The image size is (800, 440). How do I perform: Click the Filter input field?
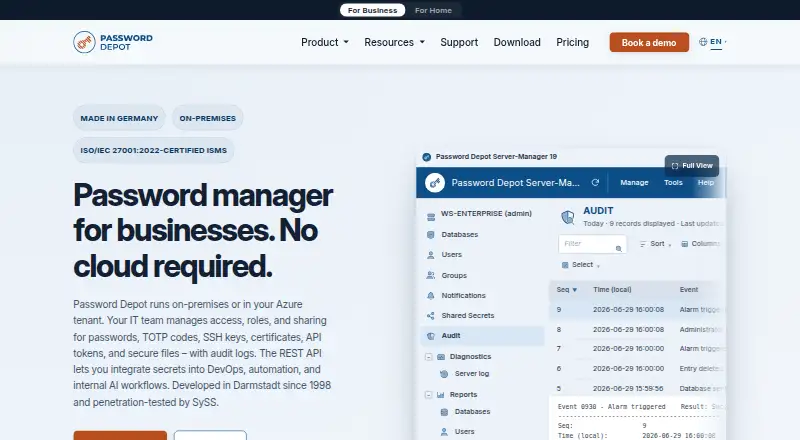(592, 244)
